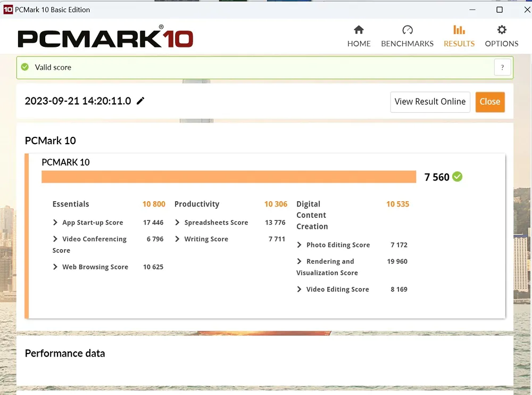532x395 pixels.
Task: Click the pencil icon to rename result
Action: [x=140, y=101]
